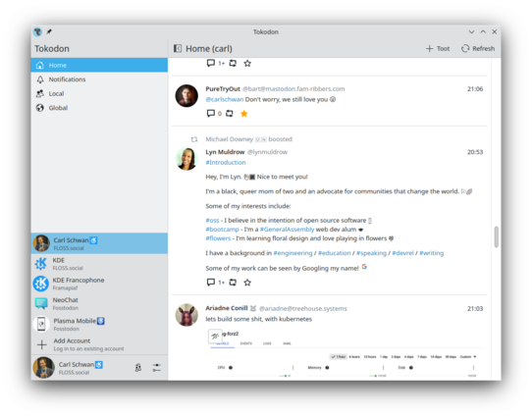Click the 21:06 timestamp on PureTryOut's post

click(475, 89)
